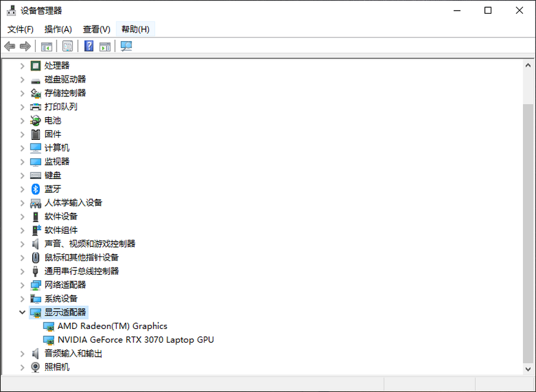This screenshot has width=536, height=392.
Task: Expand the 键盘 node
Action: tap(22, 175)
